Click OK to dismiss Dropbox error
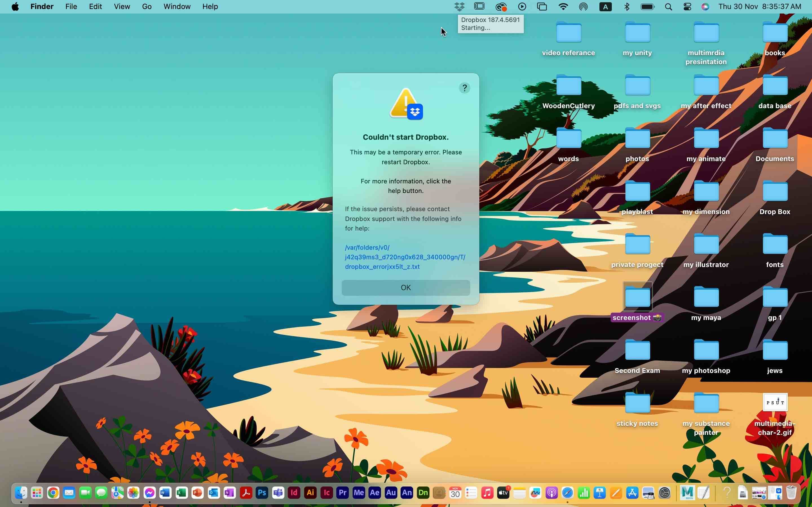Image resolution: width=812 pixels, height=507 pixels. [x=406, y=287]
